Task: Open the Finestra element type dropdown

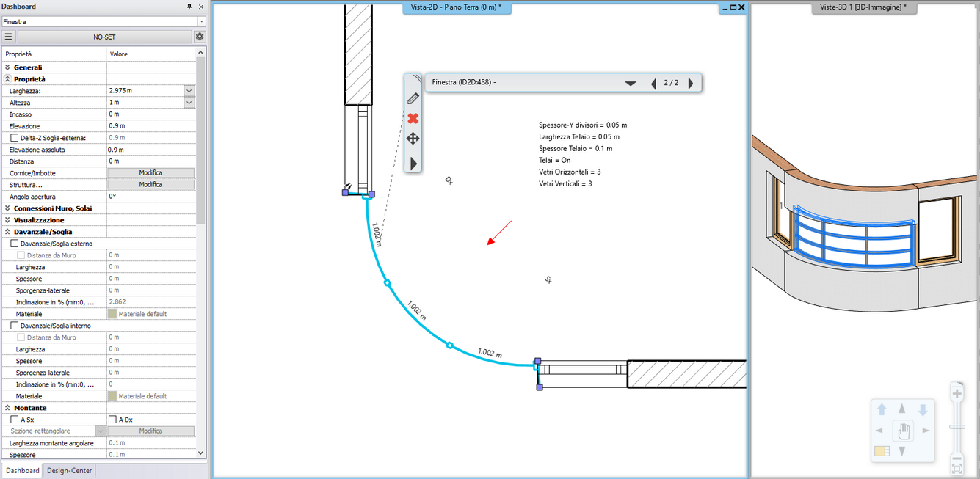Action: 202,22
